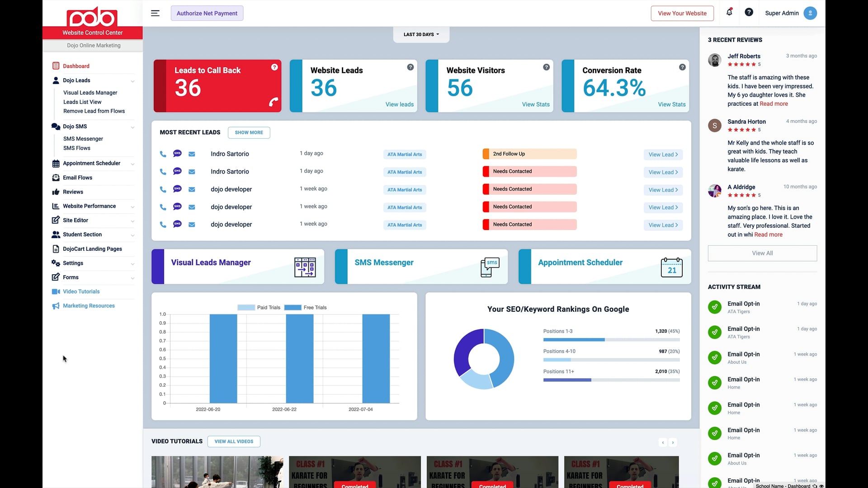Click Video Tutorials camera icon in sidebar
868x488 pixels.
[x=56, y=292]
